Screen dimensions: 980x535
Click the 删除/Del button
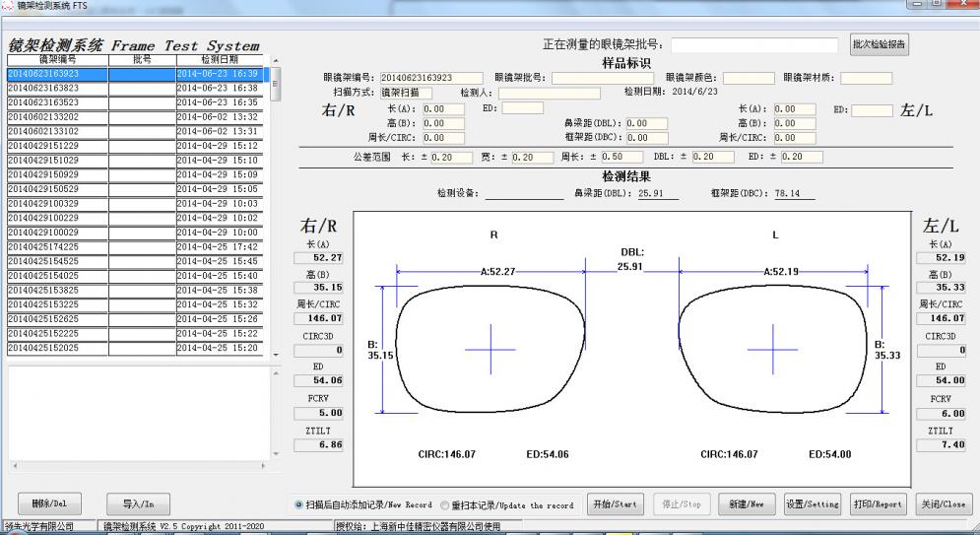coord(49,503)
